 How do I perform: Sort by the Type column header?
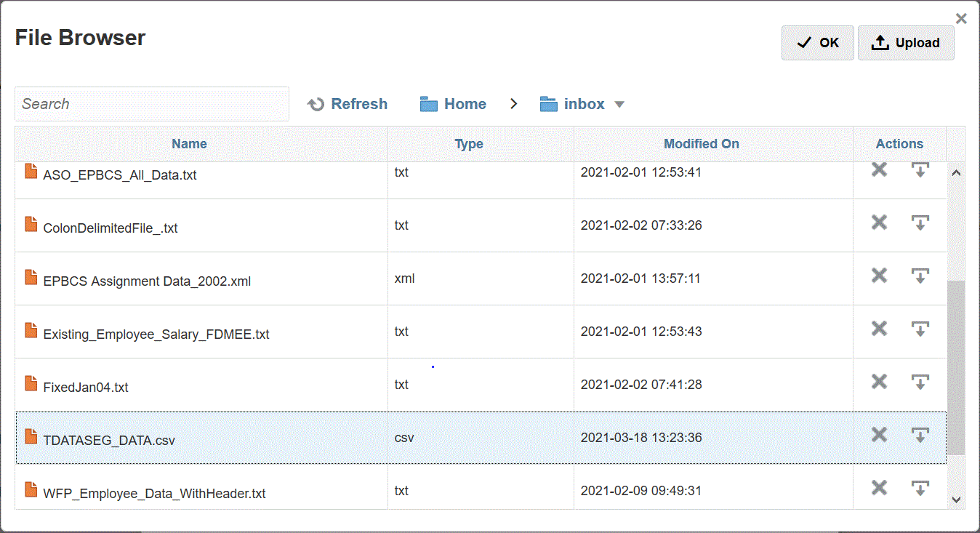(469, 144)
